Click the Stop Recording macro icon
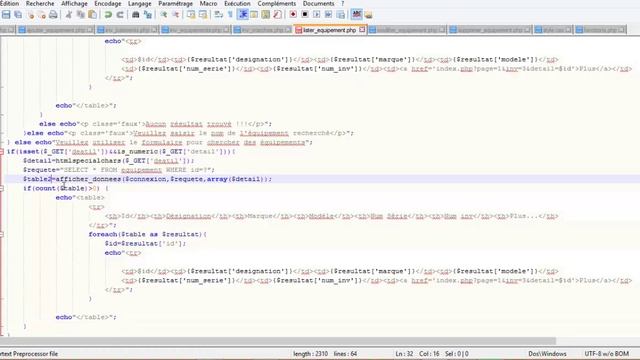 (305, 15)
